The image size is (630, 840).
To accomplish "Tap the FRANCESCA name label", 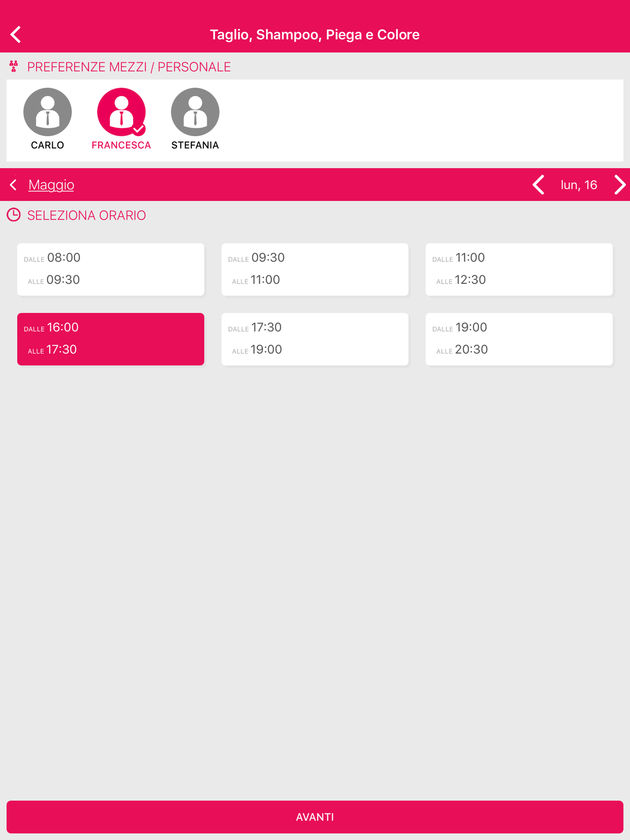I will point(121,145).
